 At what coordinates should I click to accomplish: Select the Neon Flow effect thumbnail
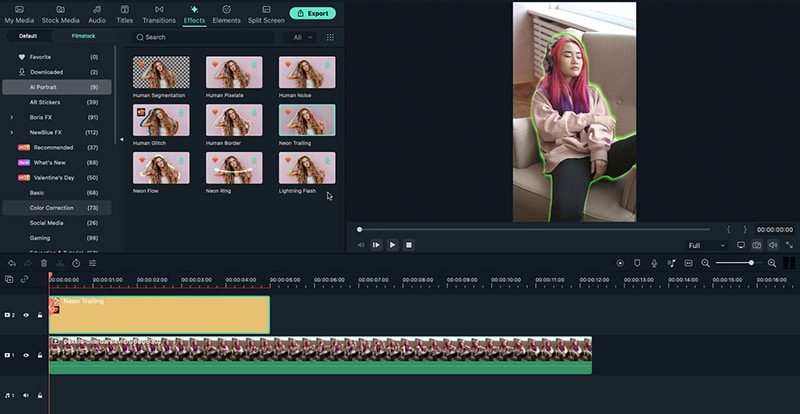161,167
